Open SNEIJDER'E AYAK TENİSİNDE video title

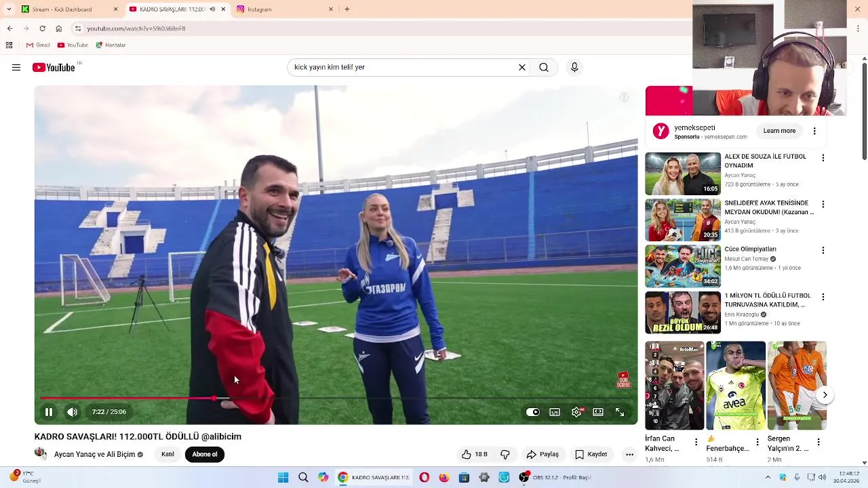pyautogui.click(x=770, y=207)
